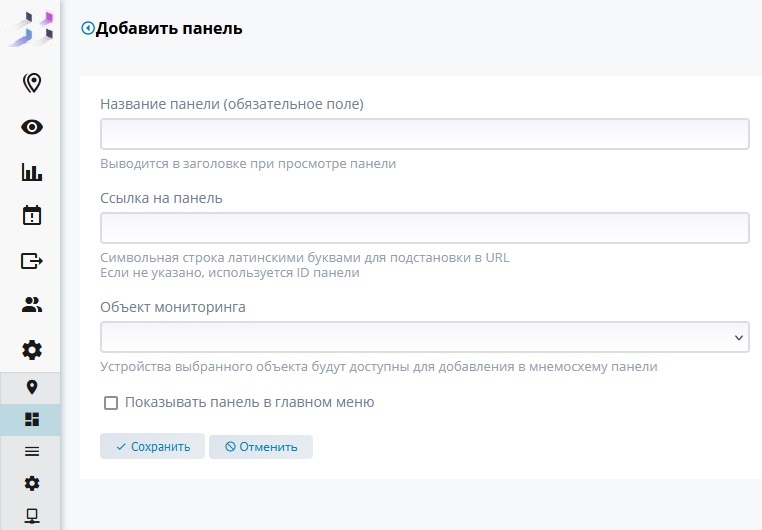762x530 pixels.
Task: Click the Сохранить button
Action: click(152, 447)
